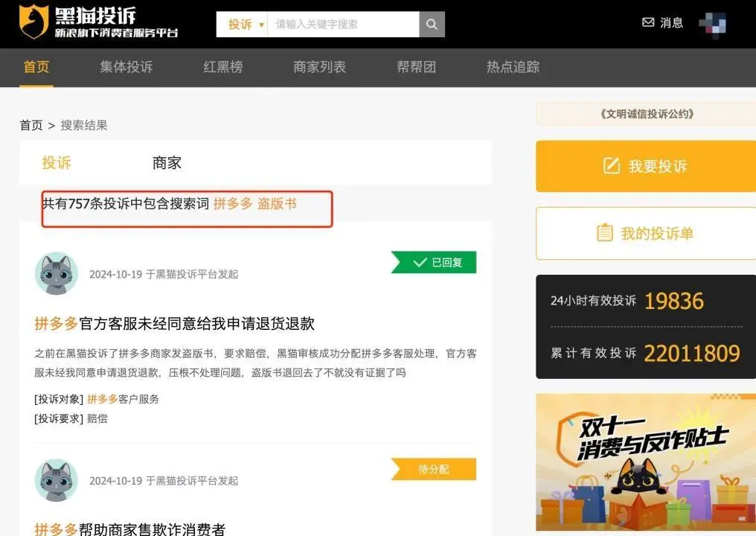
Task: Click the 拼多多 盗版书 search term text
Action: tap(255, 203)
